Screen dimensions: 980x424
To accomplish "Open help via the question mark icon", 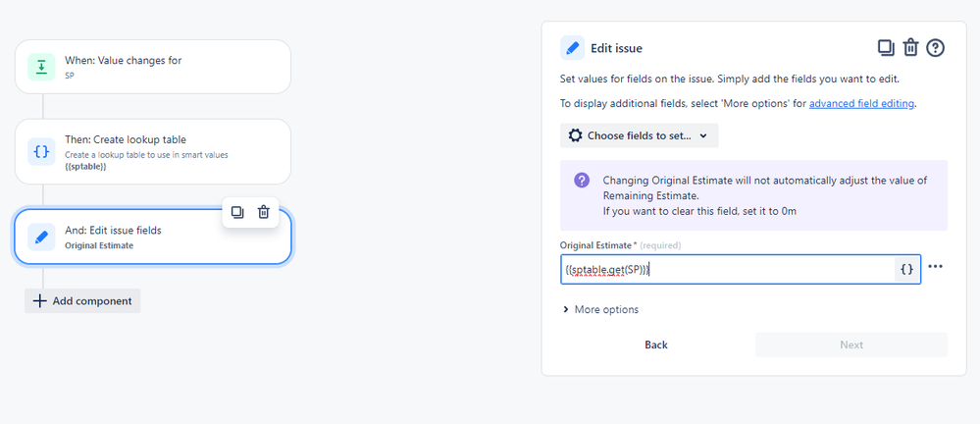I will point(935,48).
